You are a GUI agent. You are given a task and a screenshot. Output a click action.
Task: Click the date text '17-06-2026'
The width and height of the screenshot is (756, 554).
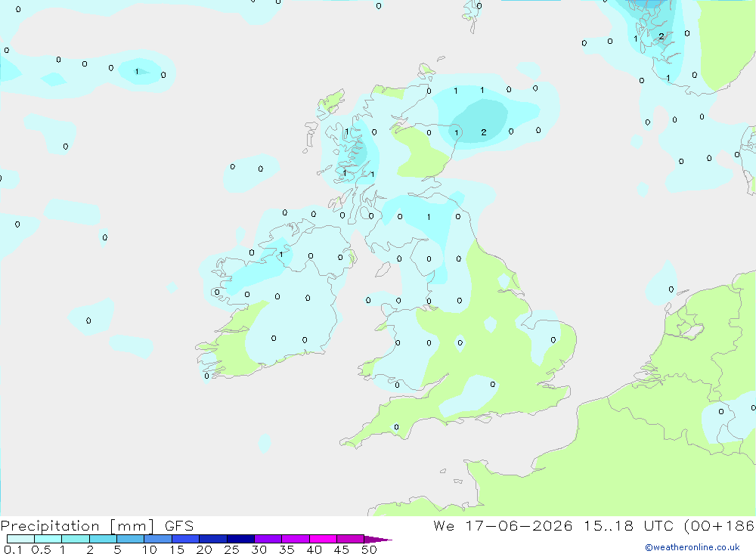519,525
